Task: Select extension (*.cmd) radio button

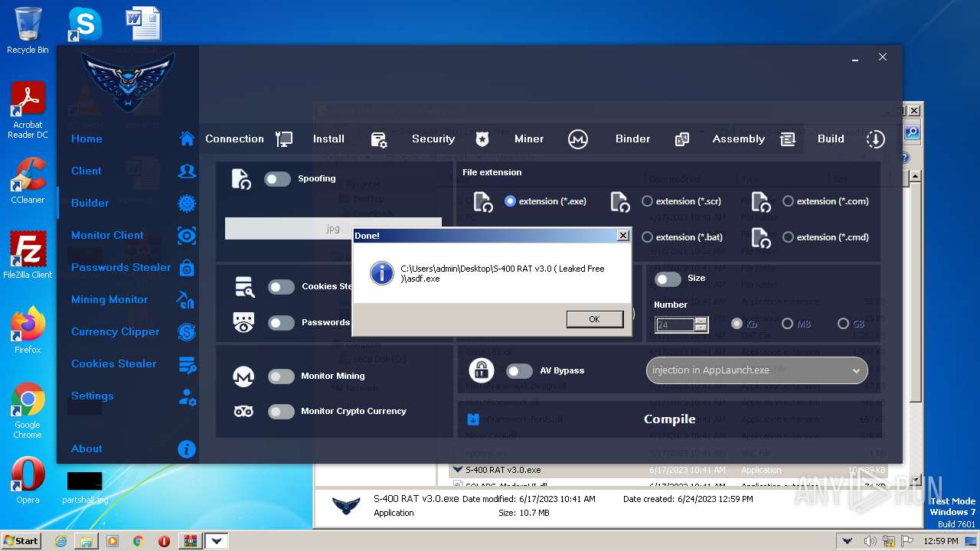Action: click(789, 237)
